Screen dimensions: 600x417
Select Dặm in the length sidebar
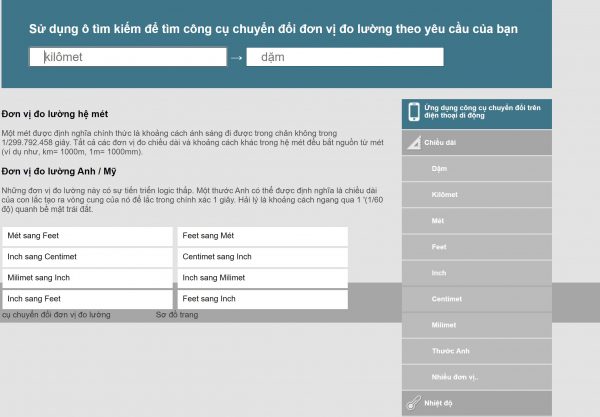tap(477, 169)
